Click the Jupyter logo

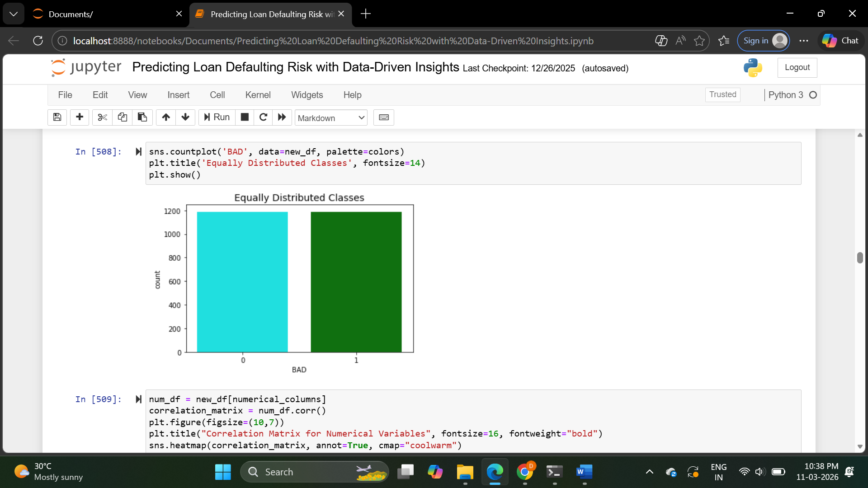(86, 67)
